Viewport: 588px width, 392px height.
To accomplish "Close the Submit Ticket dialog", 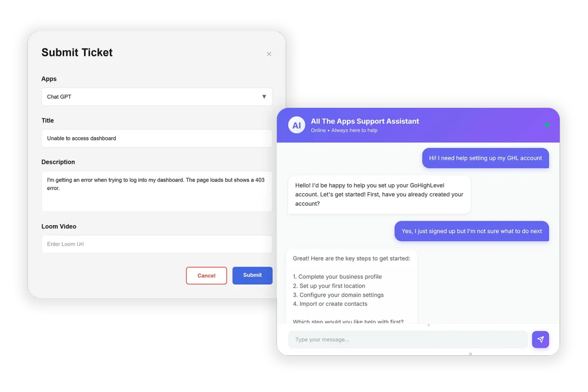I will point(269,54).
